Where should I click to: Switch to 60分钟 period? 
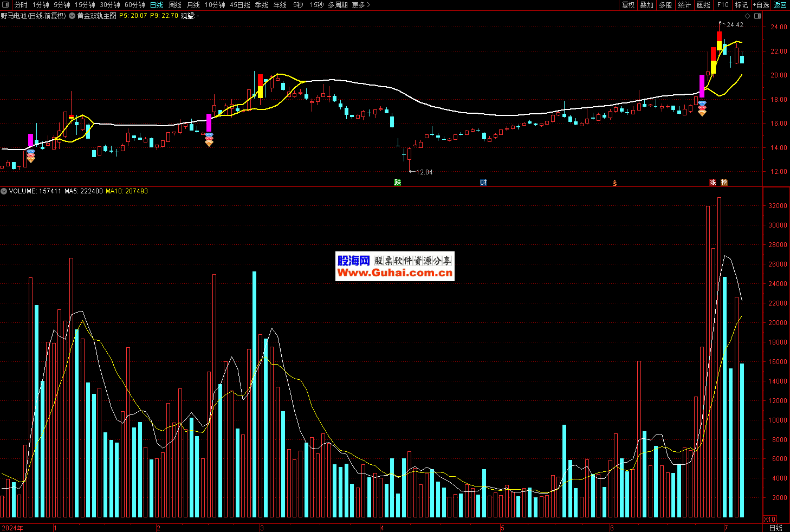point(135,5)
